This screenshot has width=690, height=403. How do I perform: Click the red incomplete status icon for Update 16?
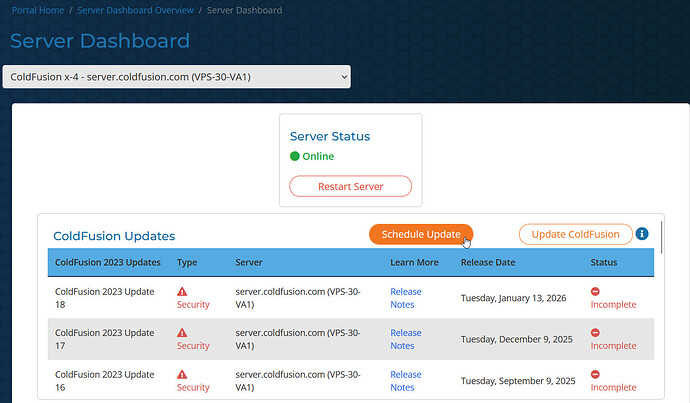(596, 375)
